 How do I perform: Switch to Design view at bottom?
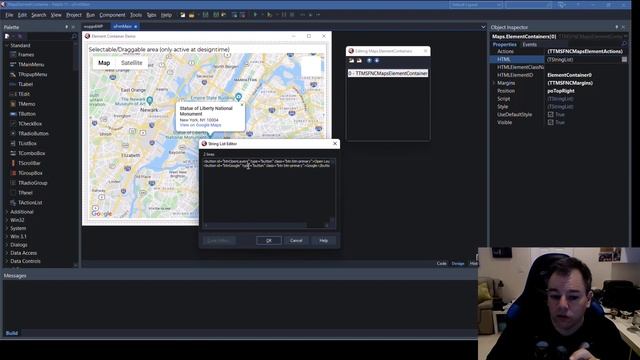click(458, 264)
